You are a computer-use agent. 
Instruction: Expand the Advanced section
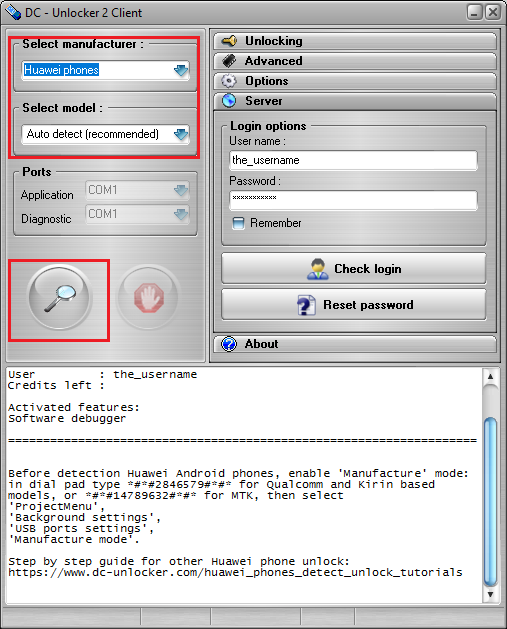(355, 61)
